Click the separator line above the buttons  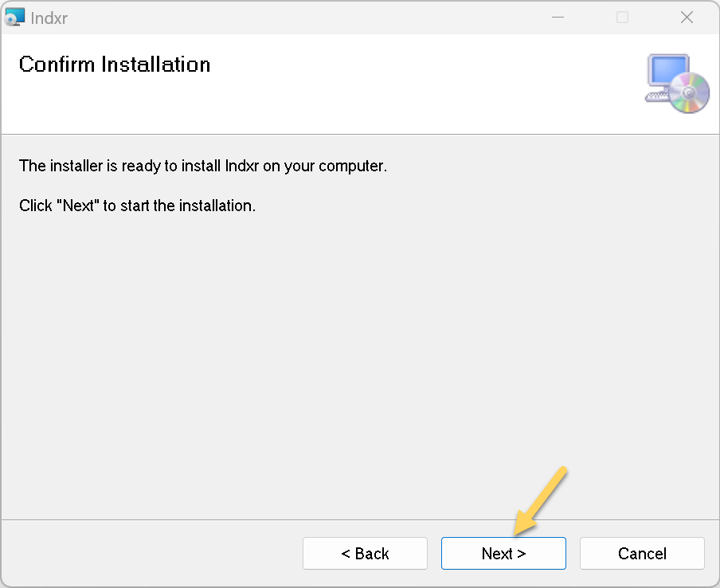[x=360, y=520]
